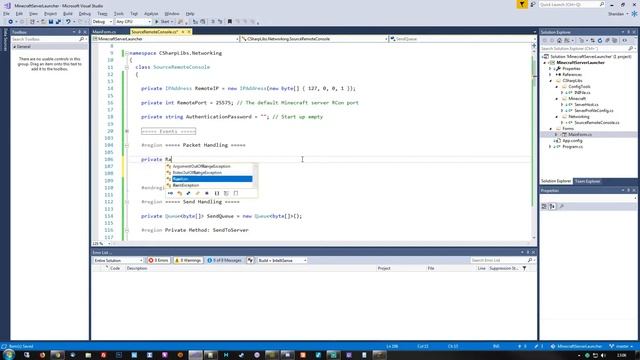Click Solution Explorer preview selected items icon
Viewport: 640px width, 360px height.
(x=624, y=40)
